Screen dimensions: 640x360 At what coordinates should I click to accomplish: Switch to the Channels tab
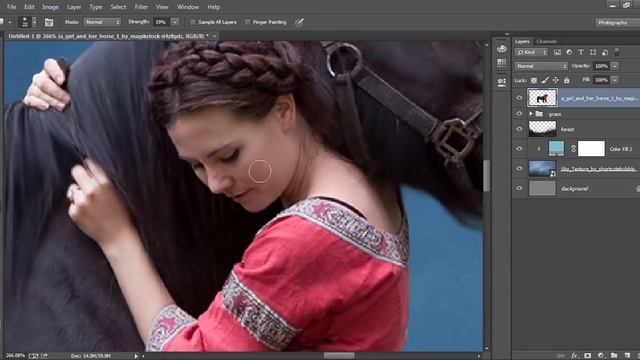coord(547,41)
